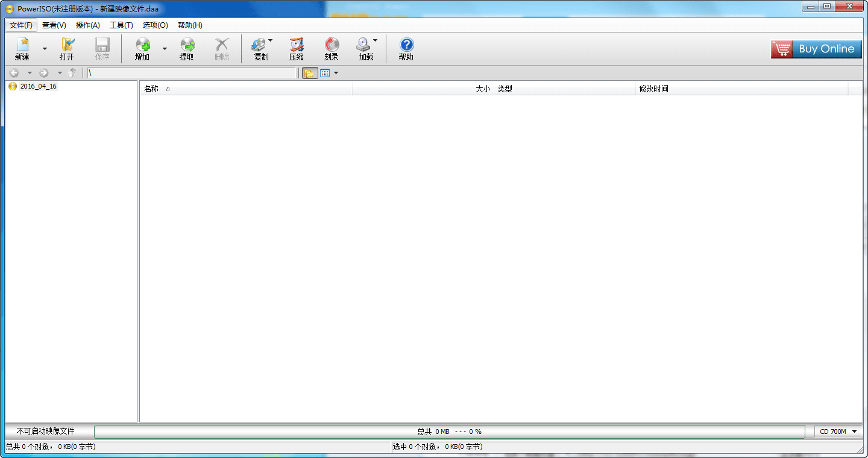Open the 操作(A) menu
868x458 pixels.
[88, 25]
